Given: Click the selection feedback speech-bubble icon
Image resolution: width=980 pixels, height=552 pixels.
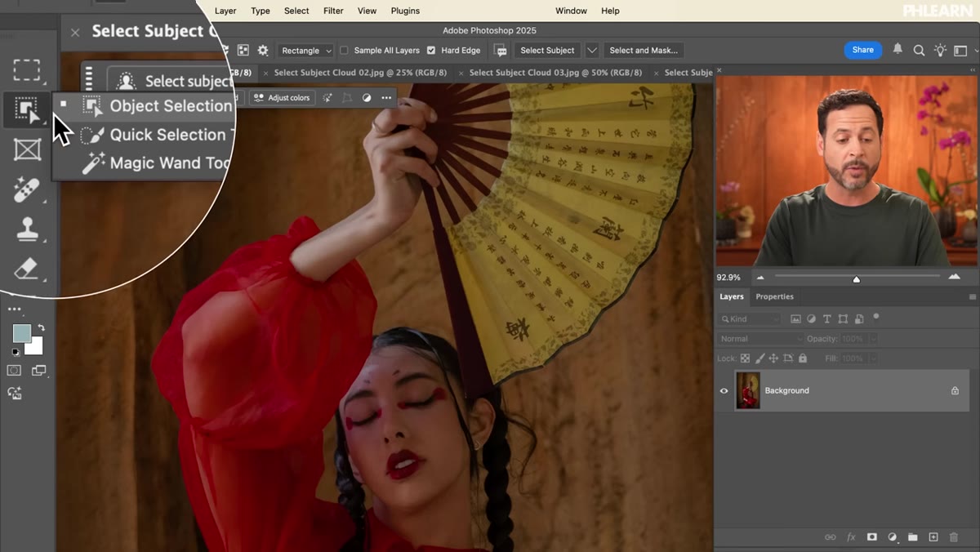Looking at the screenshot, I should tap(501, 50).
